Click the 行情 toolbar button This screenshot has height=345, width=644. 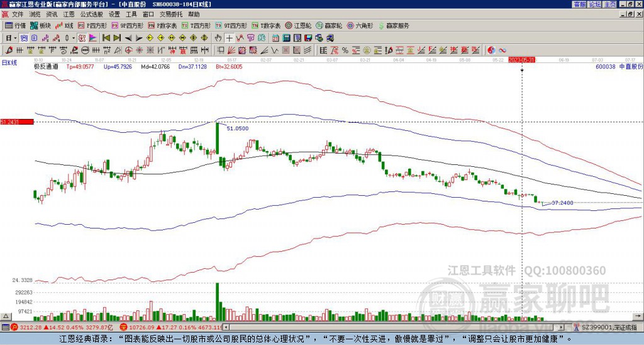pyautogui.click(x=16, y=25)
